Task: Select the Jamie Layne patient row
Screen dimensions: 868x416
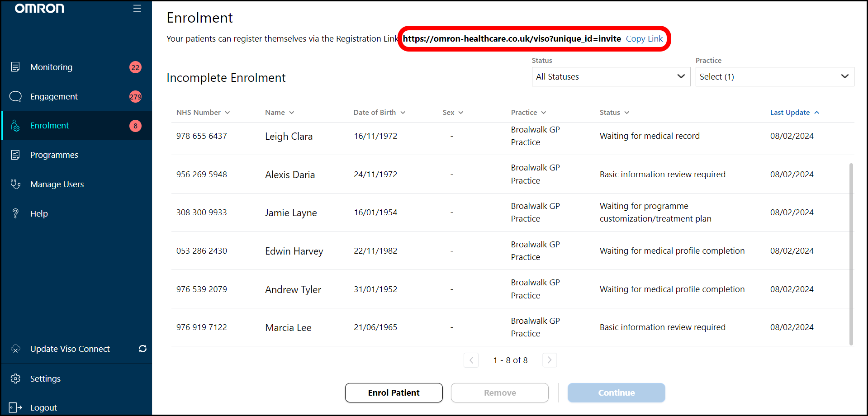Action: click(x=291, y=213)
